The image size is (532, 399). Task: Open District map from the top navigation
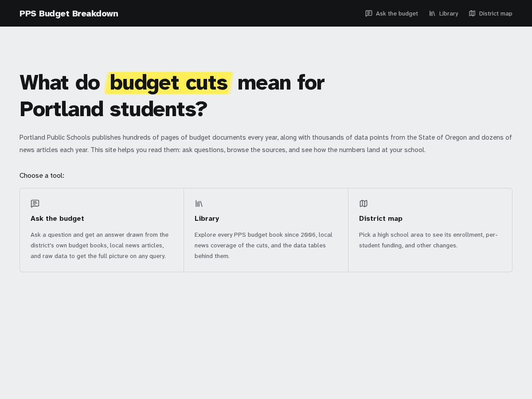491,13
